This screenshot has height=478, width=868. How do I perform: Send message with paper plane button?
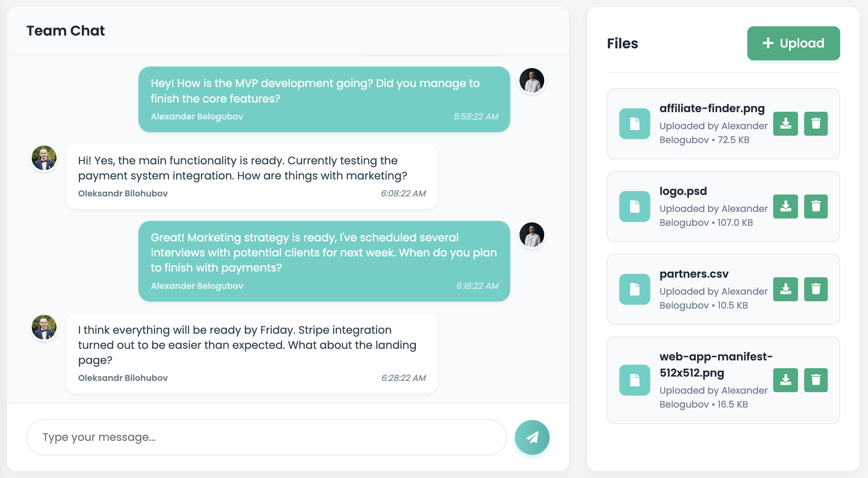click(532, 437)
